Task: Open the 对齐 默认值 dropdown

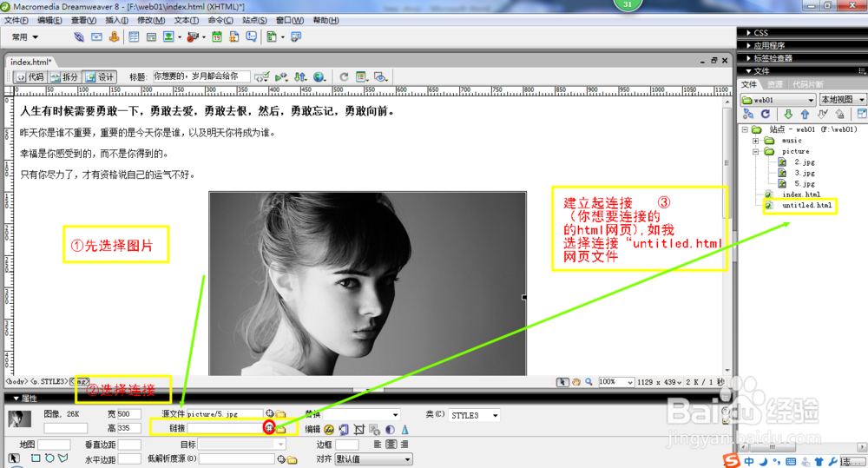Action: 373,459
